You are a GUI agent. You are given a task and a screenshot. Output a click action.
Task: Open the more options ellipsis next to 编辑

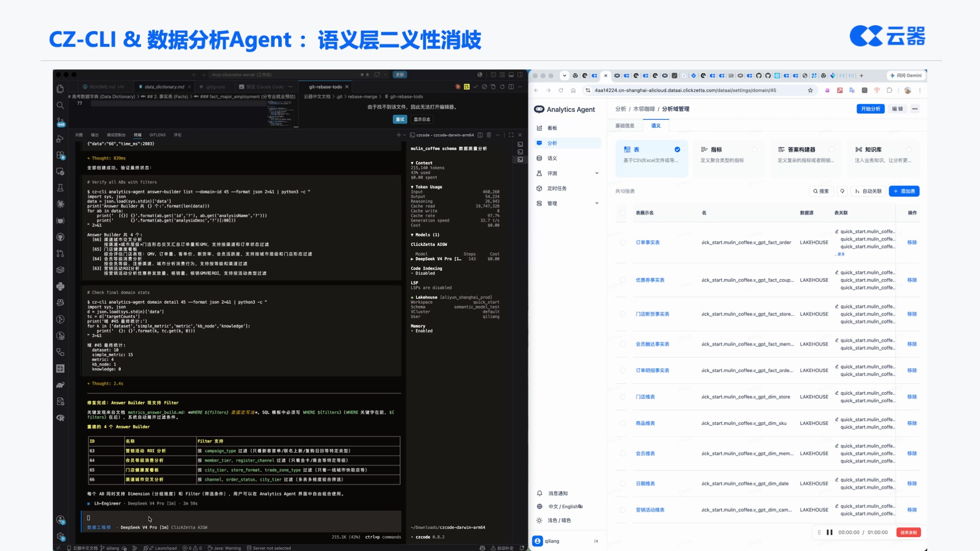[915, 109]
